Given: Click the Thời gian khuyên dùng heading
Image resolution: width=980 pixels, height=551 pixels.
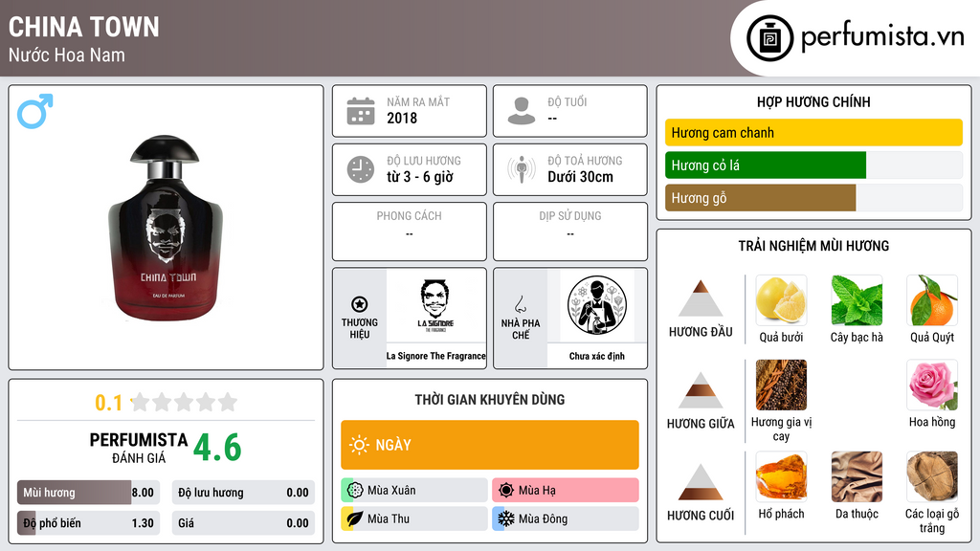Looking at the screenshot, I should point(490,399).
